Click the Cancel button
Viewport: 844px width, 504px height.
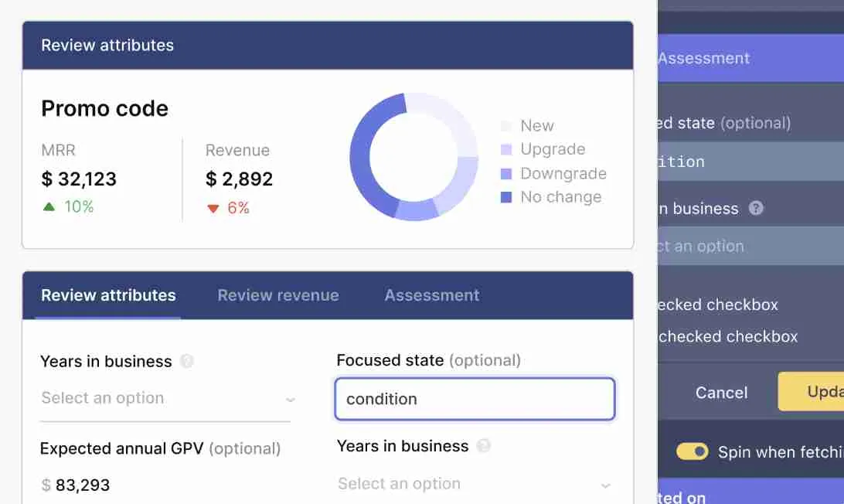click(721, 393)
